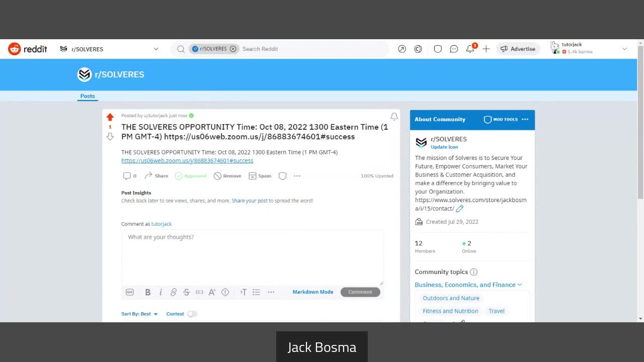
Task: Update the community icon link
Action: coord(444,147)
